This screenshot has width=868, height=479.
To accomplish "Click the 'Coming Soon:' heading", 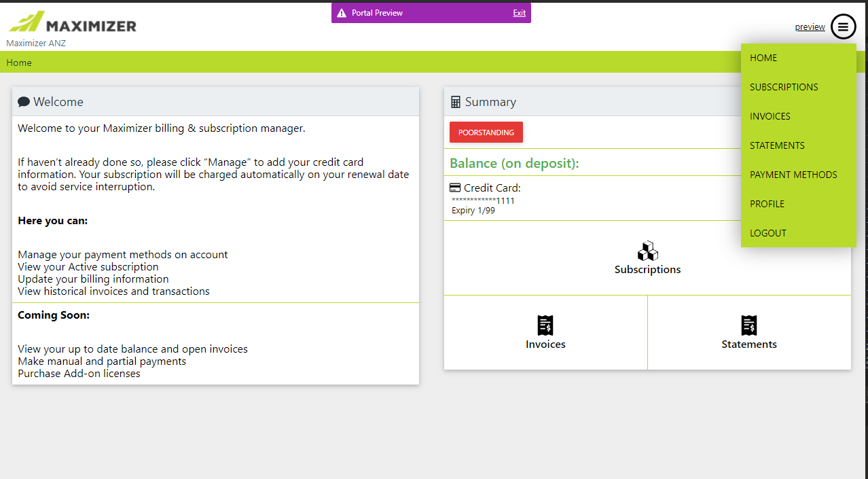I will tap(54, 315).
